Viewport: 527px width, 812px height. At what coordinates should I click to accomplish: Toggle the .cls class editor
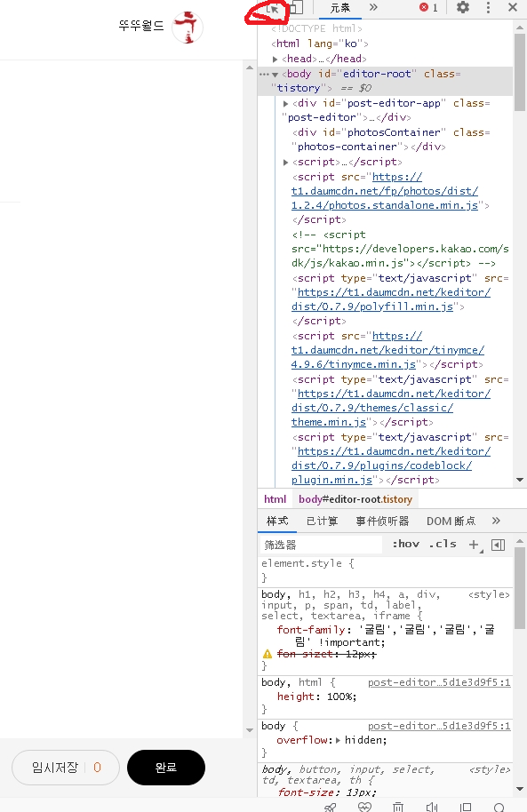pos(443,545)
